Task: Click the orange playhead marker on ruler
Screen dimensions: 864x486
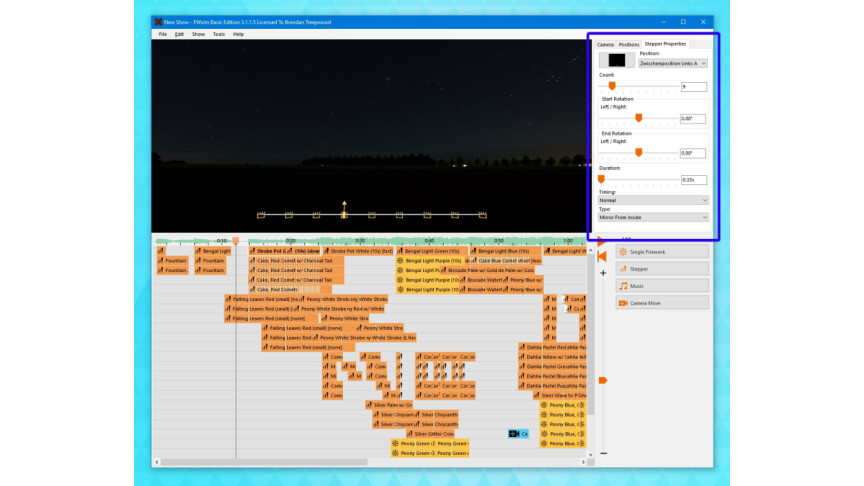Action: coord(236,241)
